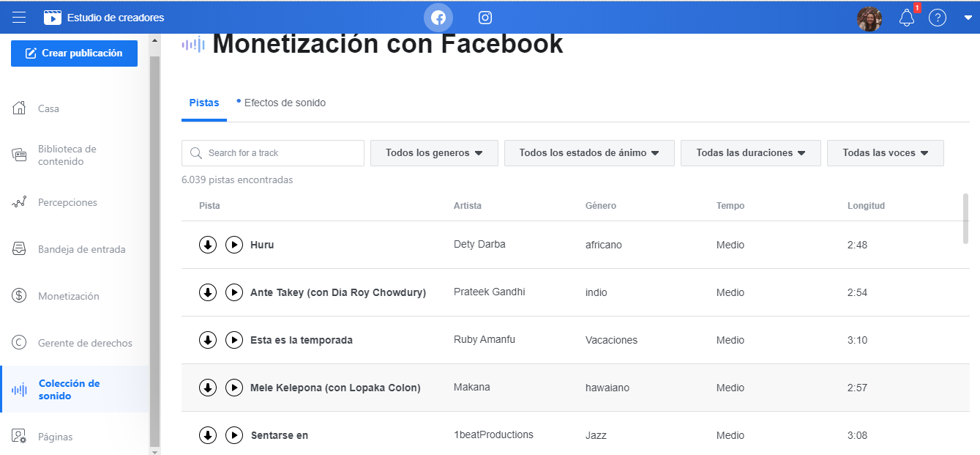Focus the Search for a track field
This screenshot has width=980, height=455.
[273, 153]
